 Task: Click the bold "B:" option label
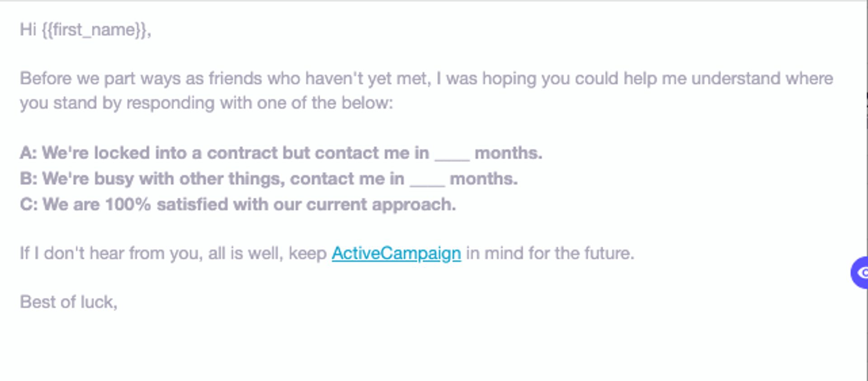[x=28, y=179]
